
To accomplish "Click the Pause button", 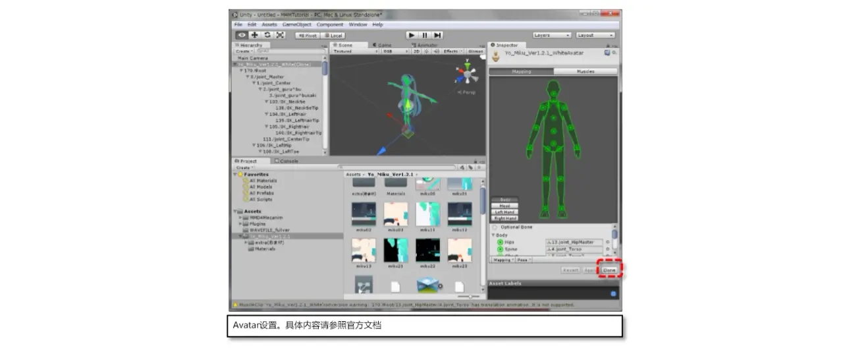I will click(425, 35).
